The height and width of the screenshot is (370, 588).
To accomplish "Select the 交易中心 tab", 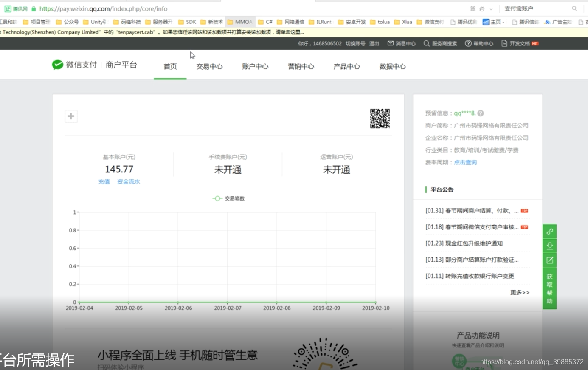I will click(x=209, y=66).
